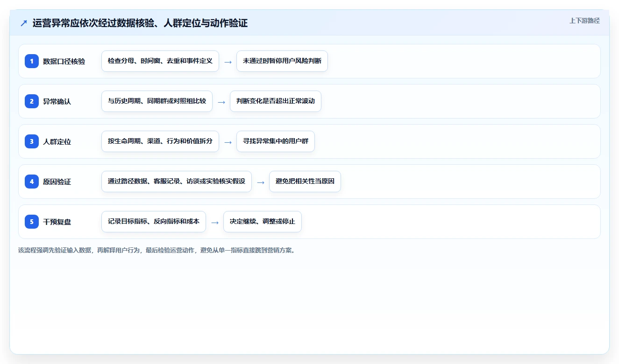Click the 记录目标指标、反向指标和成本 box
Screen dimensions: 619x364
(x=154, y=222)
